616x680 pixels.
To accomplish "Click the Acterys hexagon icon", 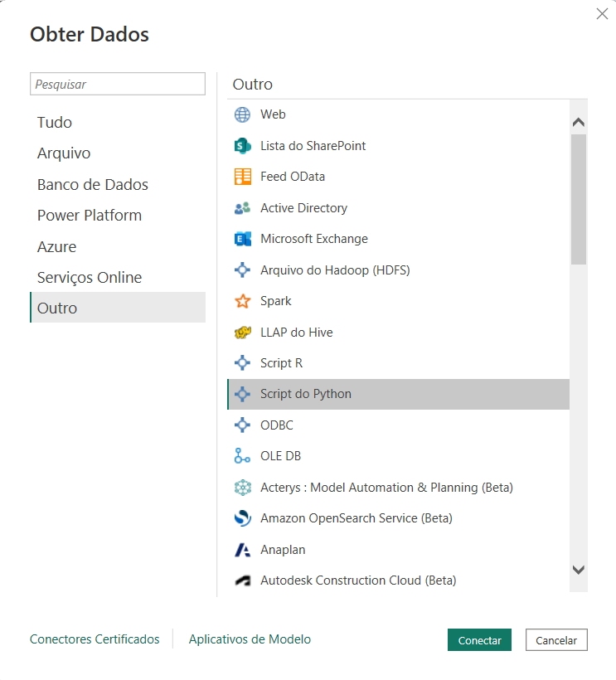I will click(242, 488).
